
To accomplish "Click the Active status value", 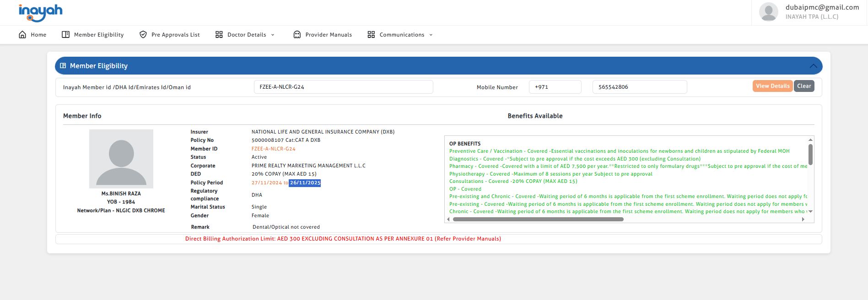I will click(259, 157).
